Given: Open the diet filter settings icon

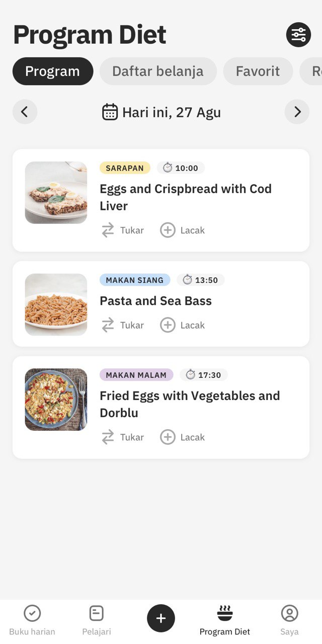Looking at the screenshot, I should pyautogui.click(x=298, y=35).
